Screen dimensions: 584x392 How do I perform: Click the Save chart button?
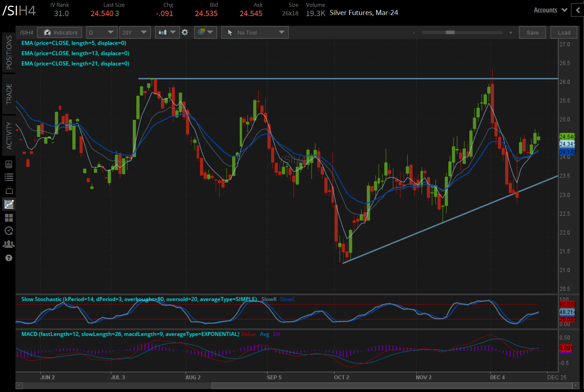point(532,33)
